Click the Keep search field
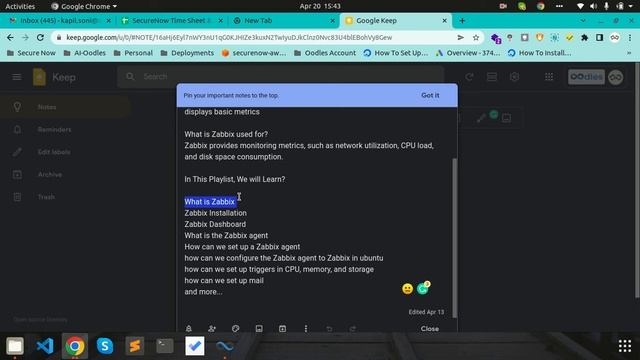 (281, 77)
